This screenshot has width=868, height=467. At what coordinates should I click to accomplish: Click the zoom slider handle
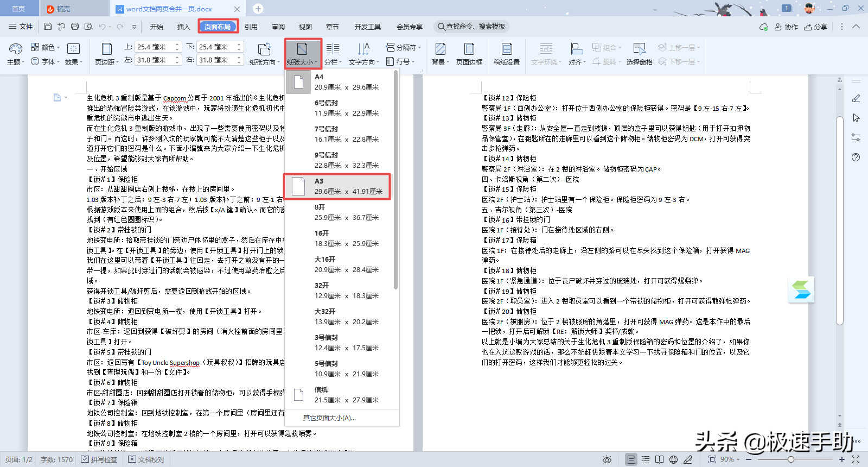tap(791, 459)
